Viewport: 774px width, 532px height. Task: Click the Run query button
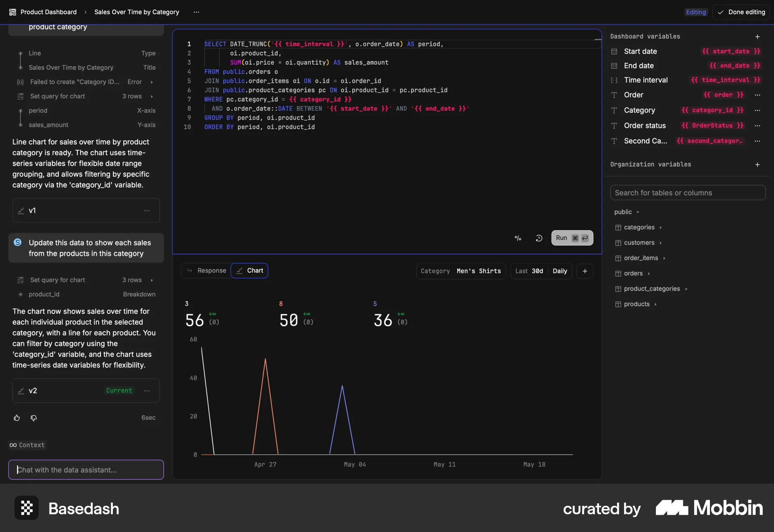[x=572, y=238]
